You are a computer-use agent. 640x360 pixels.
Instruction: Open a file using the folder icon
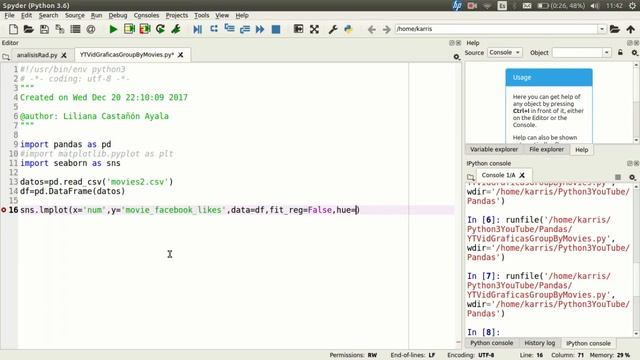point(29,29)
